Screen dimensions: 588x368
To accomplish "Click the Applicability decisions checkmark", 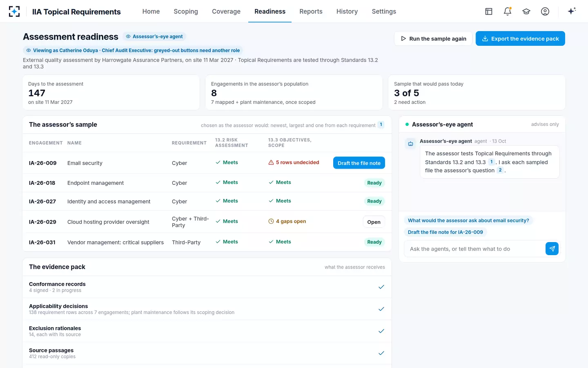I will 381,309.
